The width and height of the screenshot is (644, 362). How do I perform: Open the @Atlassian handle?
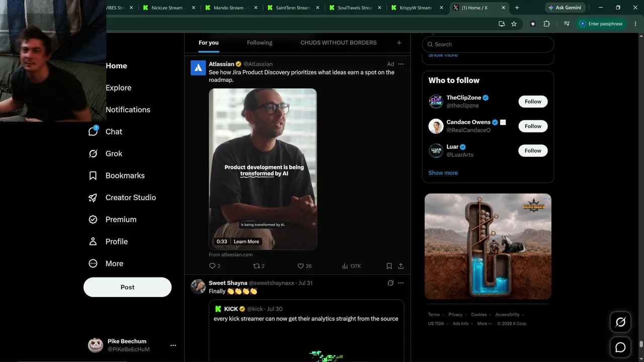click(x=258, y=64)
